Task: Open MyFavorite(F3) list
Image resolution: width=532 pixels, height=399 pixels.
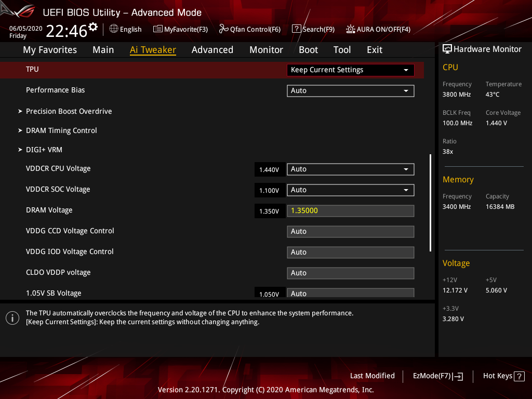Action: pyautogui.click(x=180, y=29)
